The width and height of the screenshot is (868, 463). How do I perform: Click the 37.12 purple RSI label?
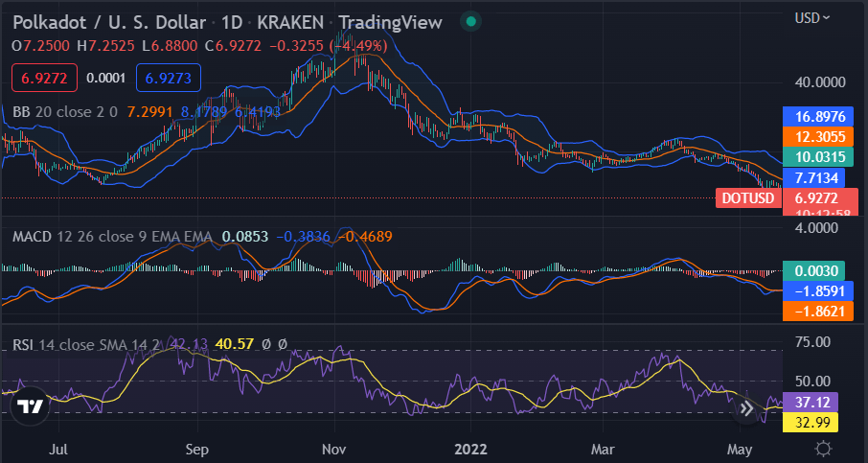click(811, 402)
